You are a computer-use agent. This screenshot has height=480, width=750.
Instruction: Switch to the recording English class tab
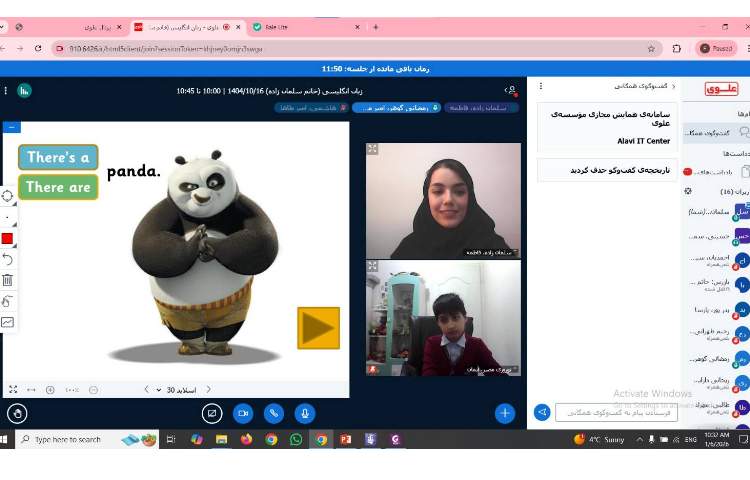pos(188,27)
